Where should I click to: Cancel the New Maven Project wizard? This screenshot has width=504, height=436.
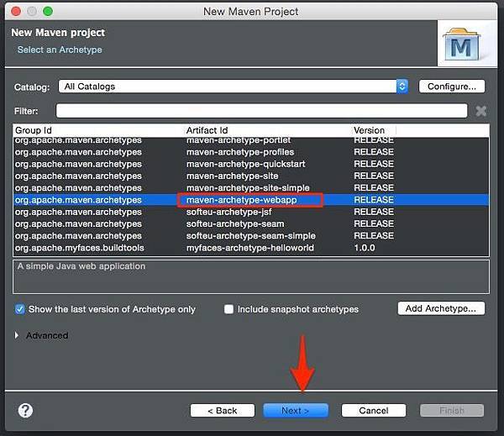coord(374,411)
